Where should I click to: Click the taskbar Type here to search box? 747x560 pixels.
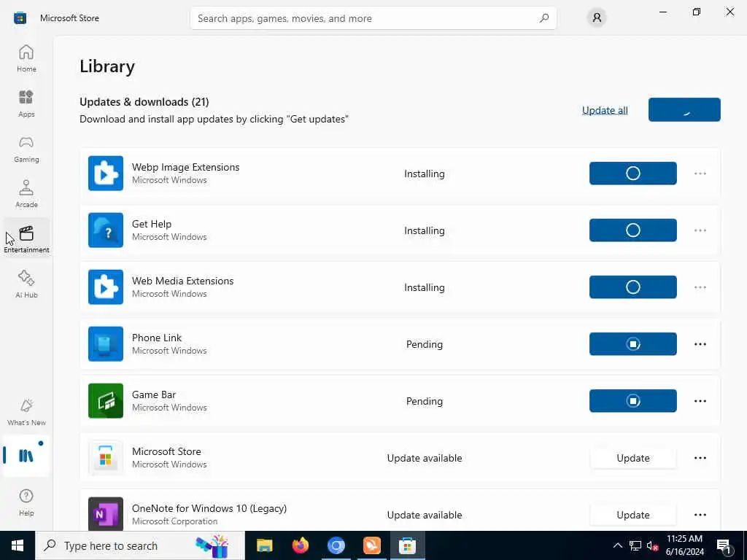click(139, 545)
